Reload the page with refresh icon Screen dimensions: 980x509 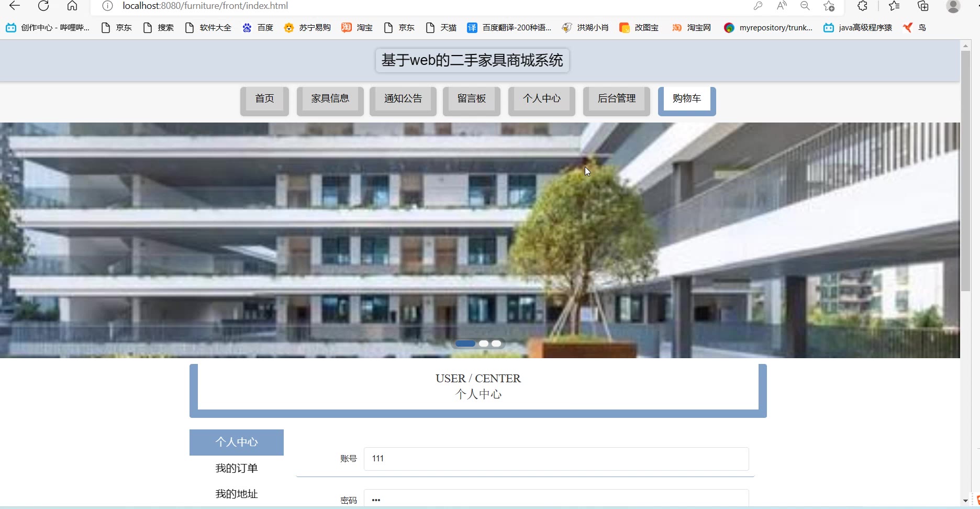[x=43, y=6]
